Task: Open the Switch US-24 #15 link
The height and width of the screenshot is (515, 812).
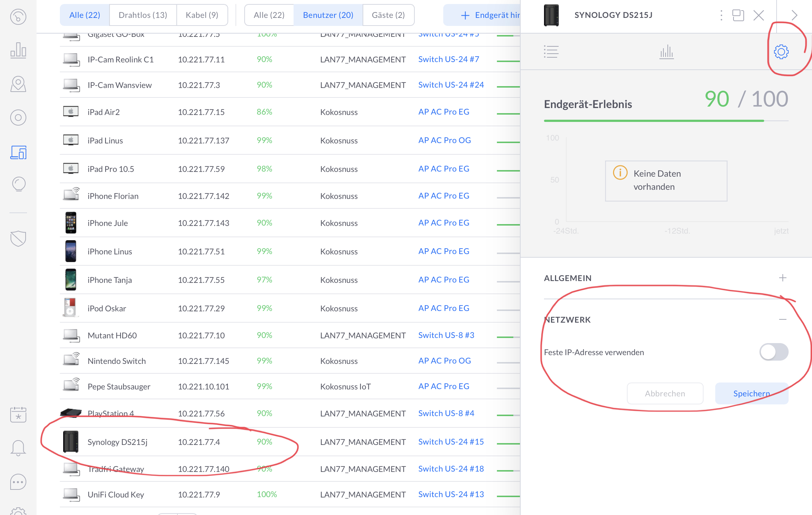Action: [451, 442]
